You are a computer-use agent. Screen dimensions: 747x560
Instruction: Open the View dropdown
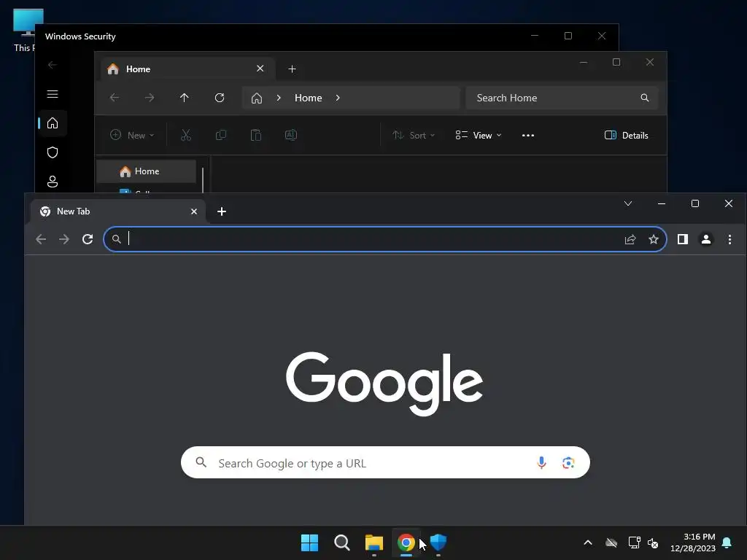pyautogui.click(x=479, y=135)
